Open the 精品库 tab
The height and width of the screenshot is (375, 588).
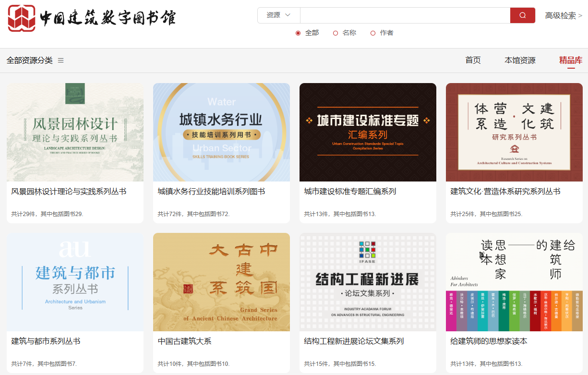click(x=570, y=60)
